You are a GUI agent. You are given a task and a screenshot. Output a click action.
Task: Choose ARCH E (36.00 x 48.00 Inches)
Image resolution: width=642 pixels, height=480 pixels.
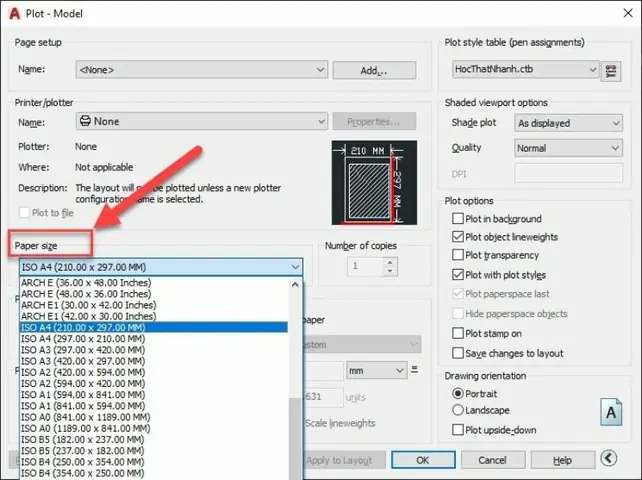(x=154, y=283)
